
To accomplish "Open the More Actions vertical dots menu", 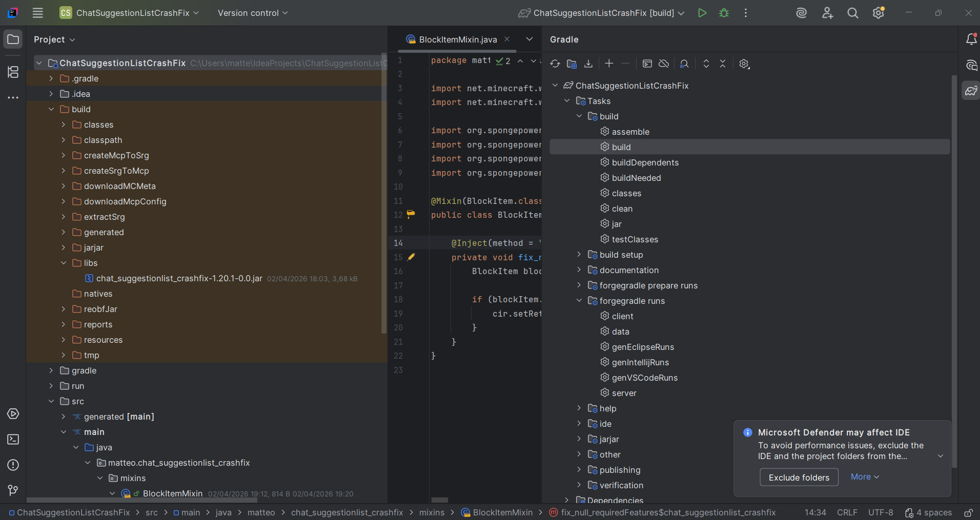I will tap(746, 13).
